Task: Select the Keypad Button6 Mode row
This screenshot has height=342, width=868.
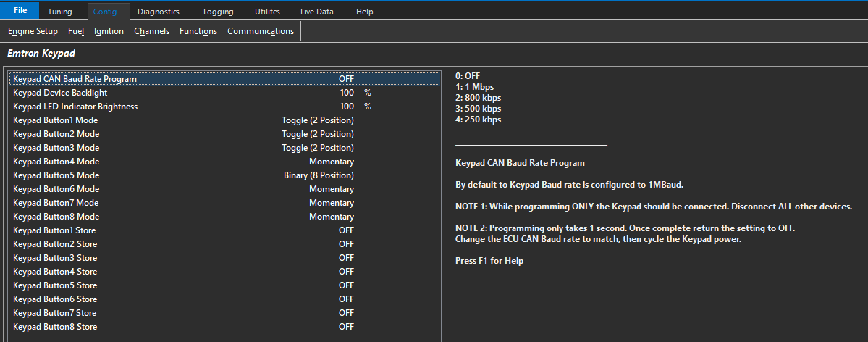Action: point(224,189)
